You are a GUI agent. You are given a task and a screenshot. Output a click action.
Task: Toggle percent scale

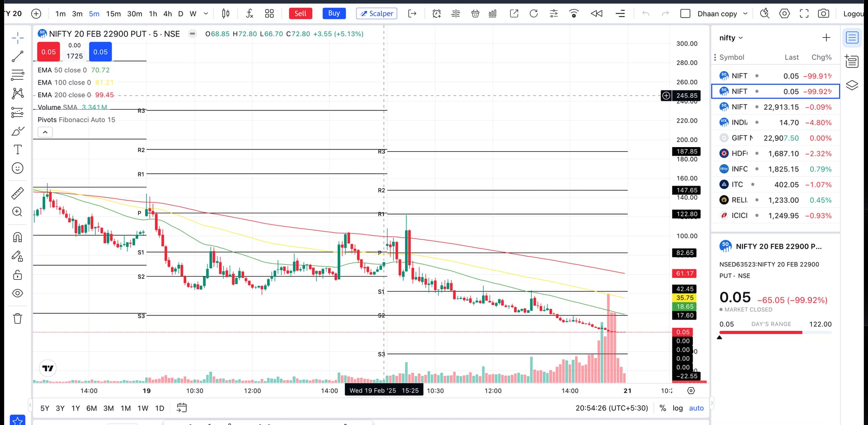[x=663, y=408]
